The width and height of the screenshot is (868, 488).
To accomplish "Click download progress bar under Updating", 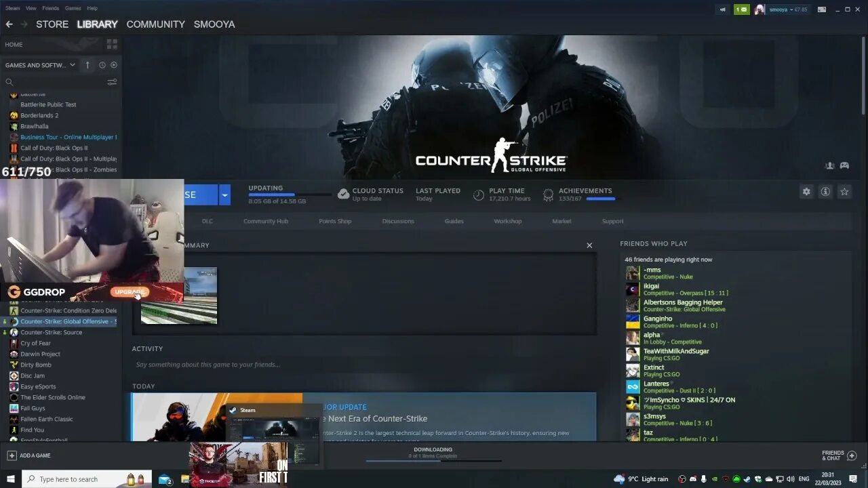I will tap(290, 195).
